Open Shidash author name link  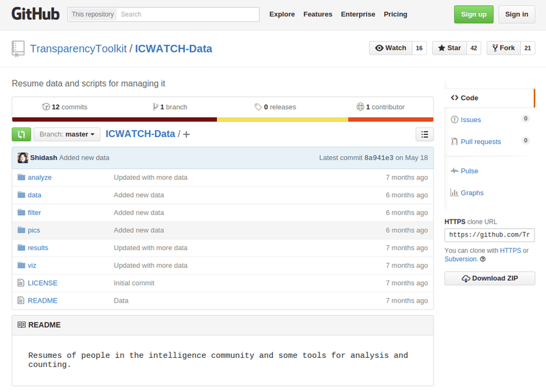(x=44, y=157)
